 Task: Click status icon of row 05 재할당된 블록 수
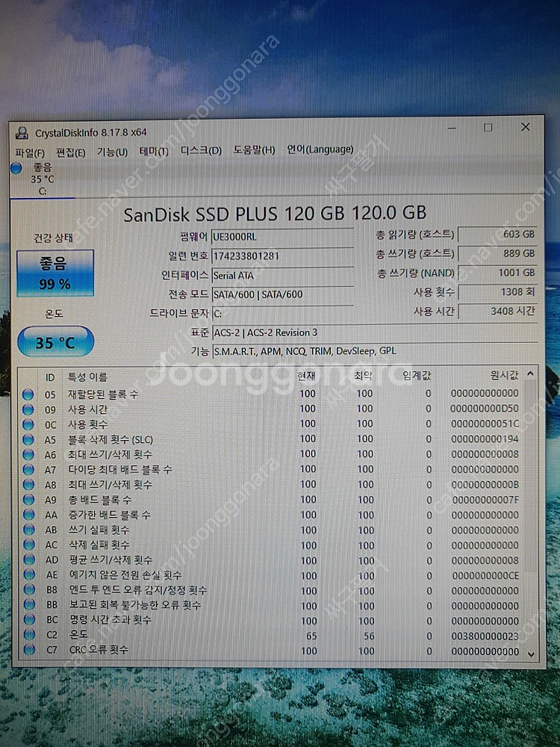(x=28, y=394)
